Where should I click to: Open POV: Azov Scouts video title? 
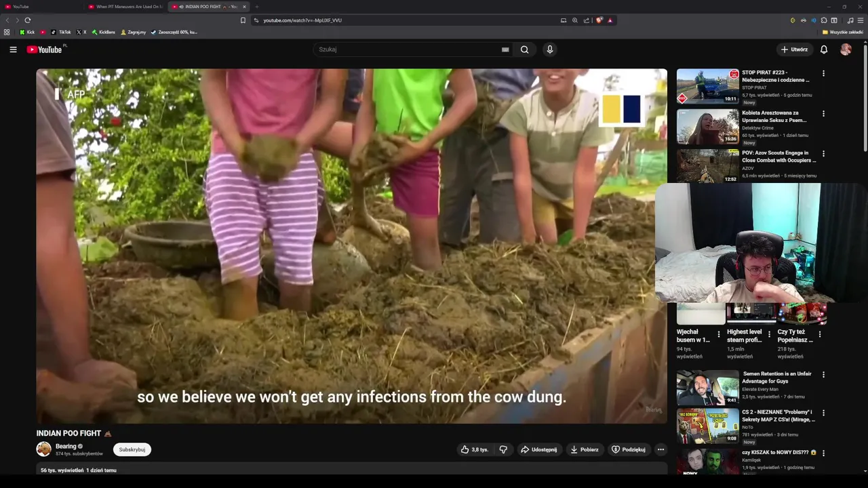tap(778, 157)
